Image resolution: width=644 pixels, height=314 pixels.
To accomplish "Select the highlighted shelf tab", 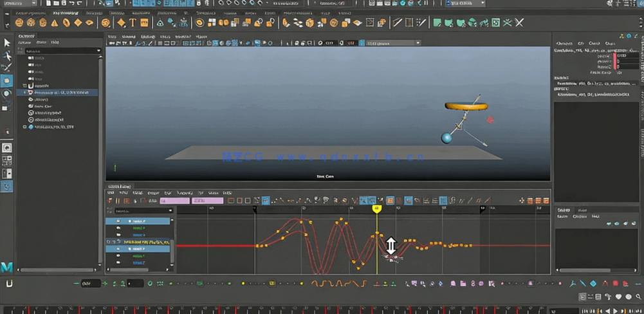I will click(66, 12).
